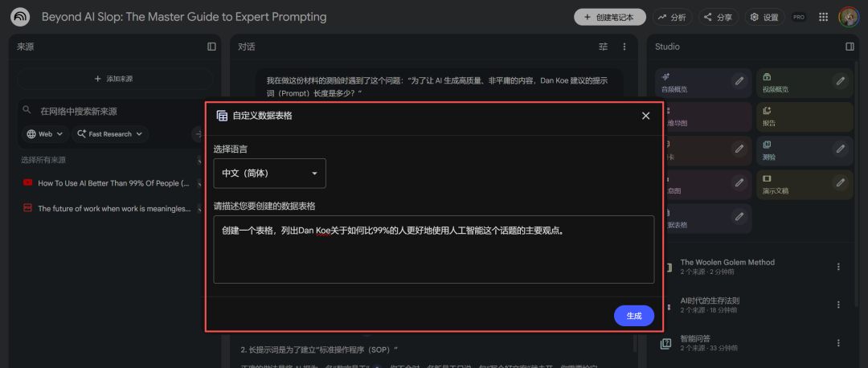Open the Fast Research mode dropdown

coord(110,134)
